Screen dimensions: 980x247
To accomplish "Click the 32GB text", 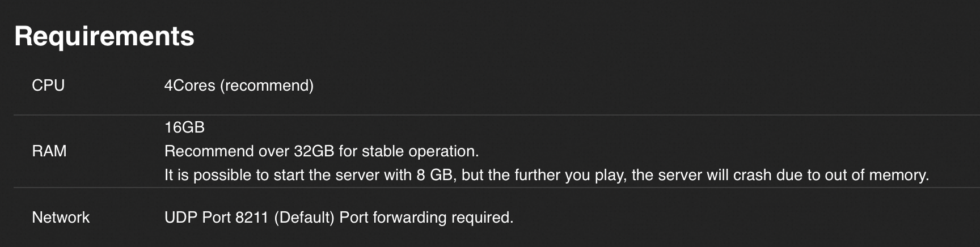I will pyautogui.click(x=314, y=151).
